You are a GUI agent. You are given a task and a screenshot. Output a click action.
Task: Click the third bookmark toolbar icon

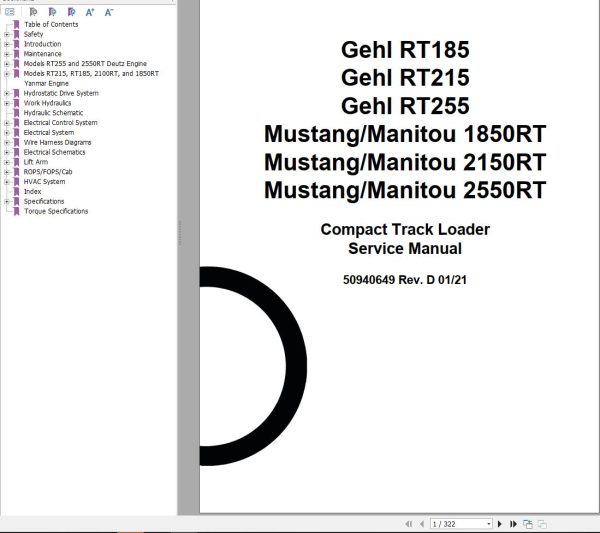point(71,12)
